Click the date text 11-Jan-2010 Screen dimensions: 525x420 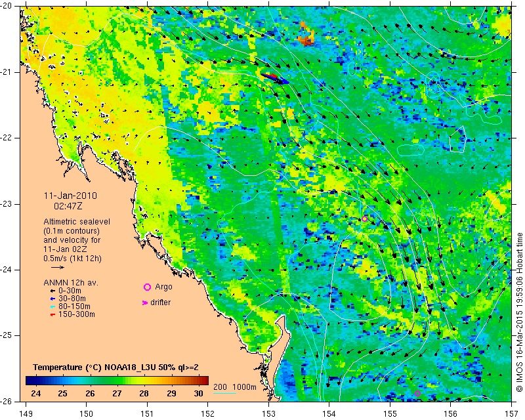70,196
